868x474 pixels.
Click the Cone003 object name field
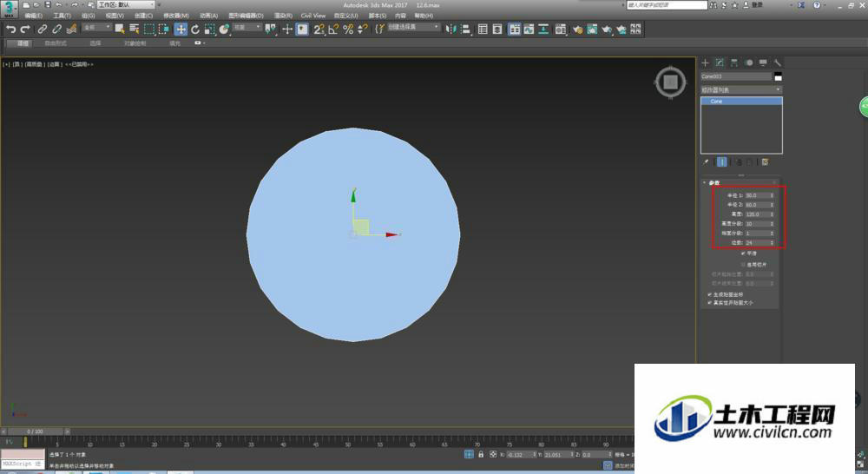[x=736, y=76]
